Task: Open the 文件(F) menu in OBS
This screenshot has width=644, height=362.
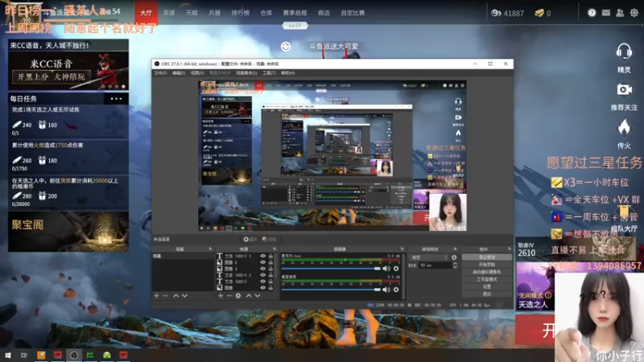Action: 160,73
